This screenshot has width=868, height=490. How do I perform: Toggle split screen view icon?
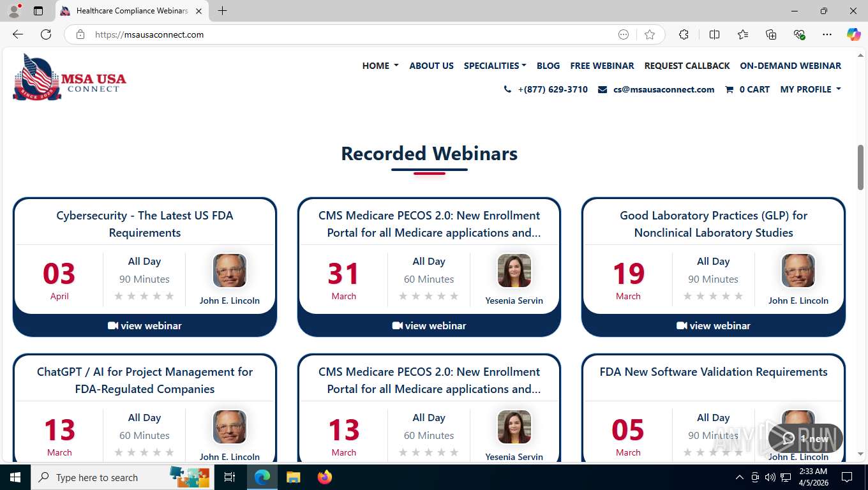tap(714, 34)
